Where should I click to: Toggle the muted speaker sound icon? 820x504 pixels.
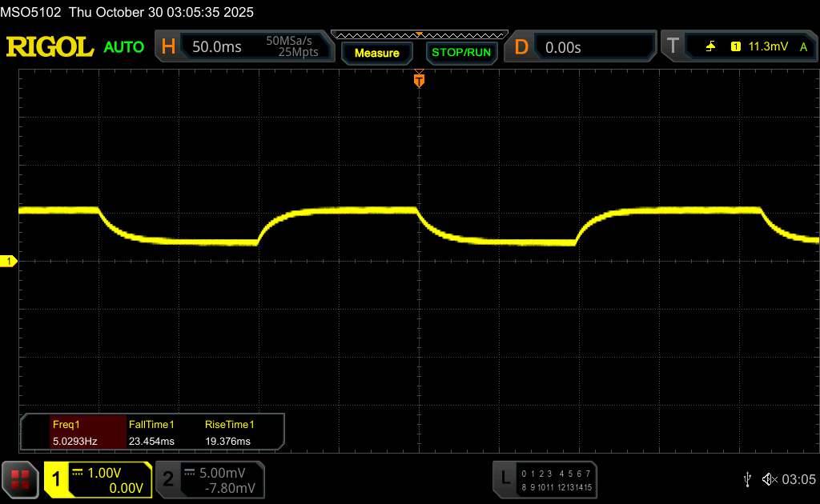[769, 478]
